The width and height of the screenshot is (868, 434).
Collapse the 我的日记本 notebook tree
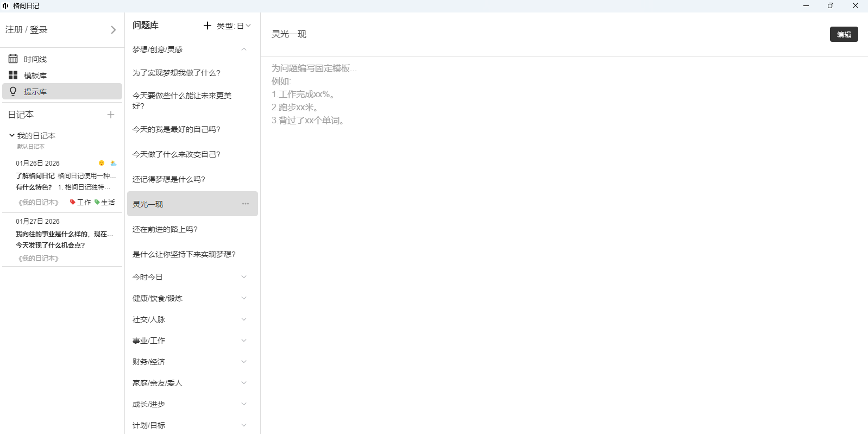point(12,135)
